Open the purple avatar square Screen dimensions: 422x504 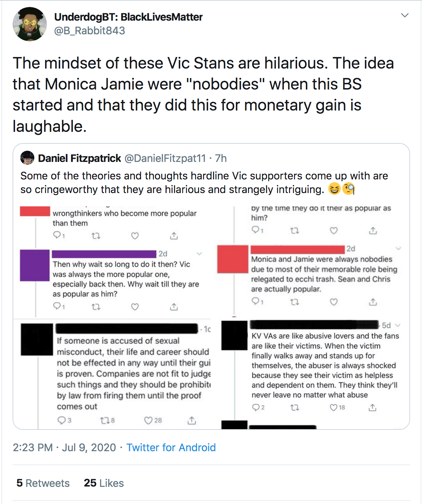click(35, 265)
